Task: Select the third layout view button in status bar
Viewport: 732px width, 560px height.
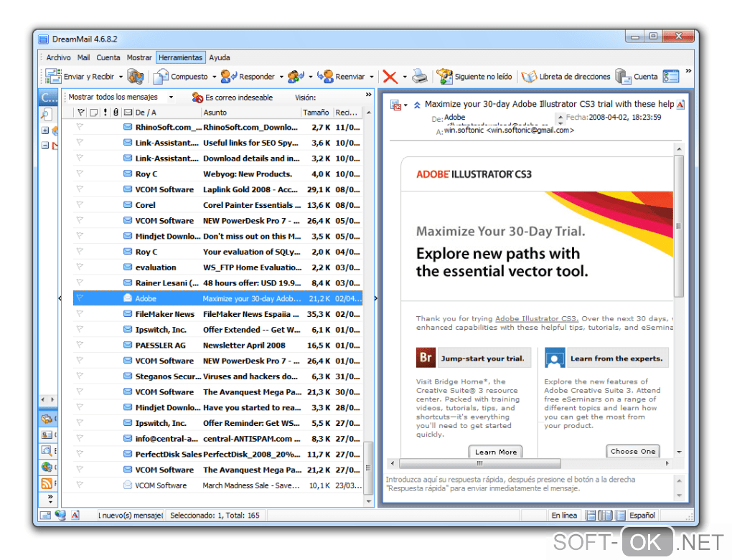Action: (621, 516)
